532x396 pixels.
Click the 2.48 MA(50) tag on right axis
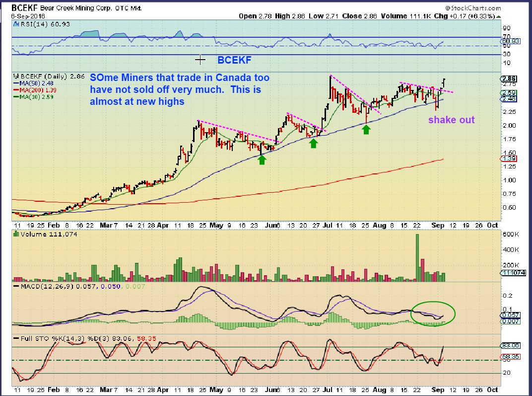coord(508,99)
